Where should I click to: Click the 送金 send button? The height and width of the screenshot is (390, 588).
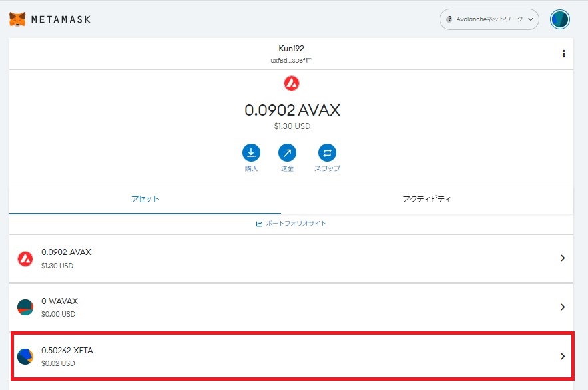287,158
